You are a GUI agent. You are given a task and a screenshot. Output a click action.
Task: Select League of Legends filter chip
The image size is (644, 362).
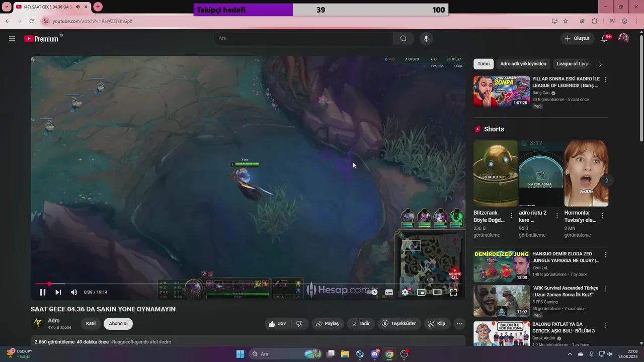click(x=573, y=64)
